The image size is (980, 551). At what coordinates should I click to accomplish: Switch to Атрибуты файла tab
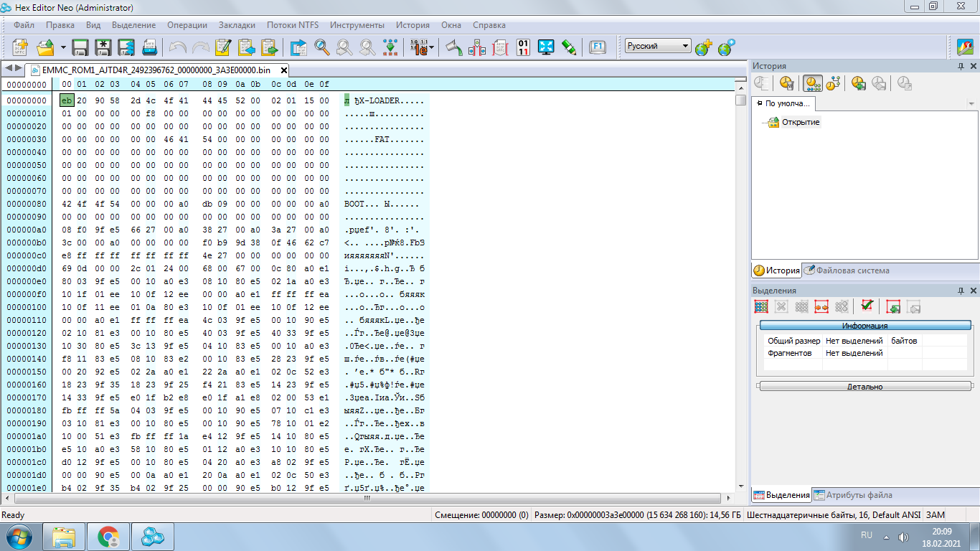pyautogui.click(x=853, y=495)
